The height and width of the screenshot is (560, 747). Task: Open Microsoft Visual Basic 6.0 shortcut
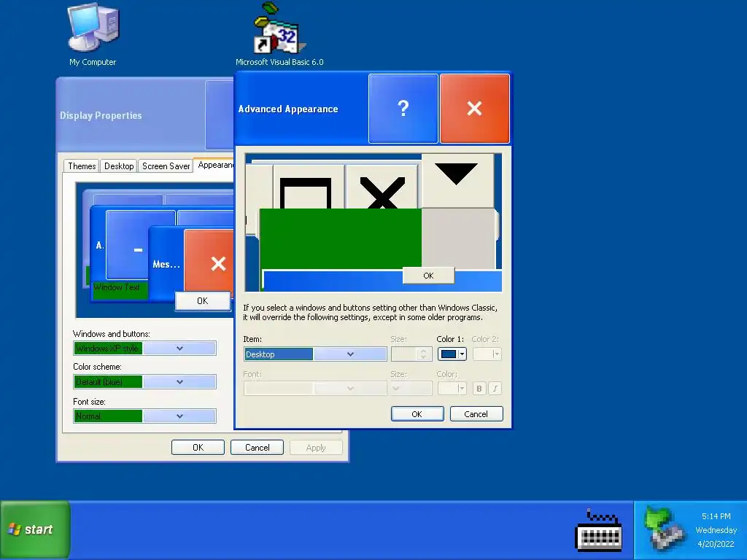click(x=279, y=34)
